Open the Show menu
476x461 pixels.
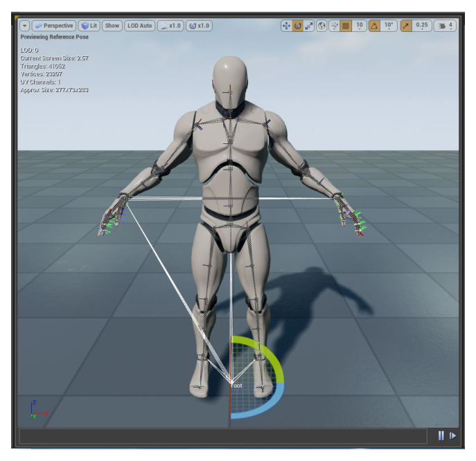pyautogui.click(x=112, y=26)
